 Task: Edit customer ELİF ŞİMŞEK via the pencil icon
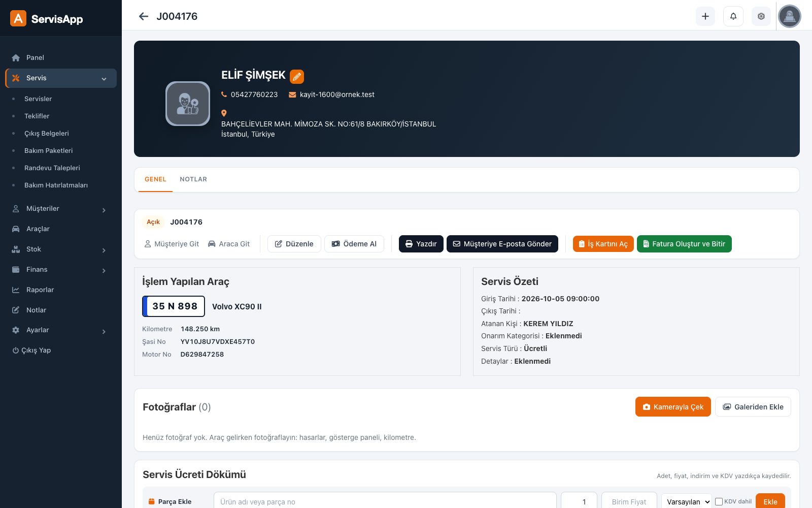[297, 77]
